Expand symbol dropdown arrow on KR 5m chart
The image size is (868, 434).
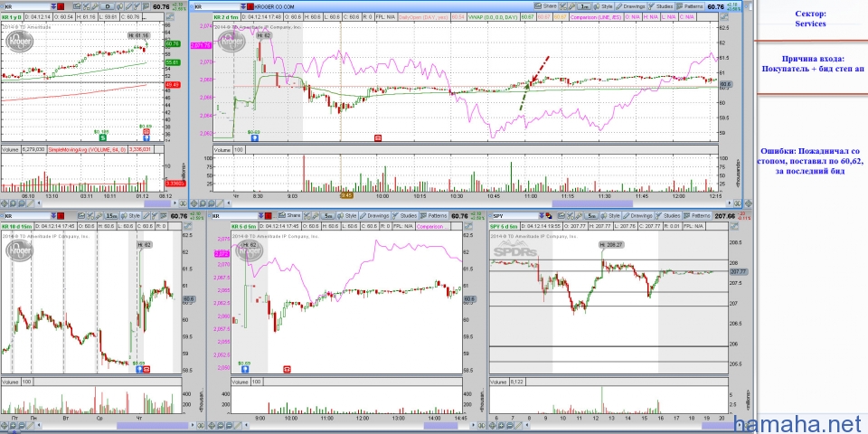click(260, 216)
